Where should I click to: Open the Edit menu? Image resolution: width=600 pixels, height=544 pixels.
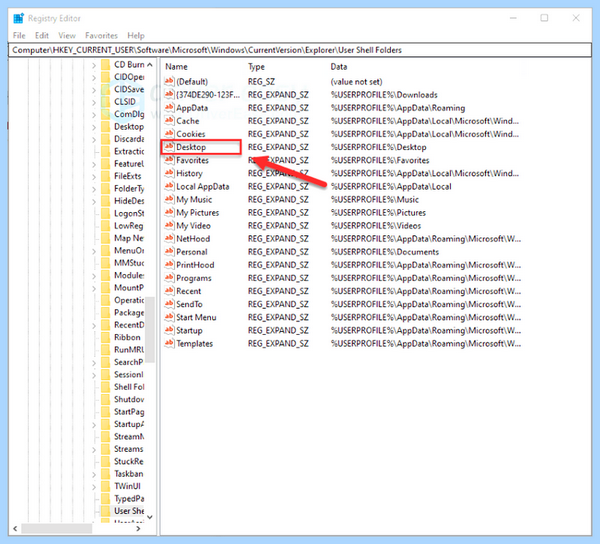[42, 36]
